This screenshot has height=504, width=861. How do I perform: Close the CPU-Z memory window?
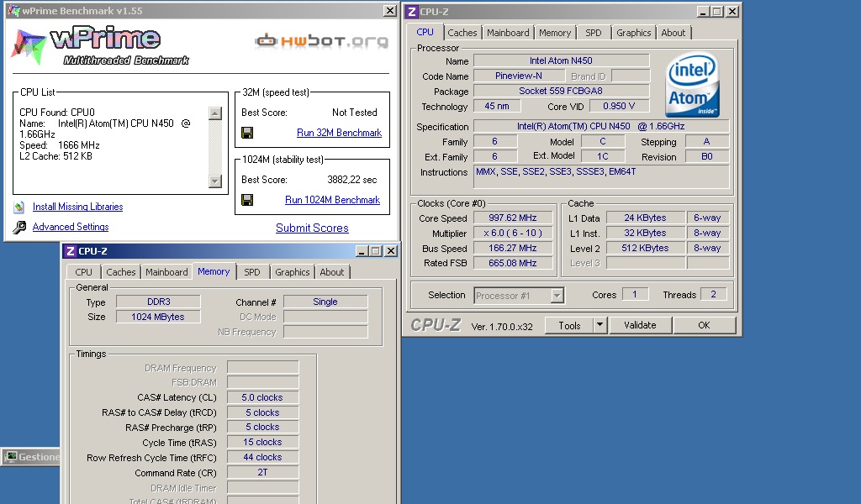[390, 251]
